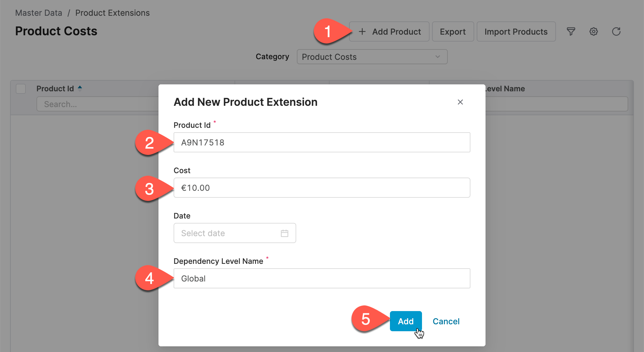Click the plus icon on Add Product
This screenshot has width=644, height=352.
coord(363,31)
